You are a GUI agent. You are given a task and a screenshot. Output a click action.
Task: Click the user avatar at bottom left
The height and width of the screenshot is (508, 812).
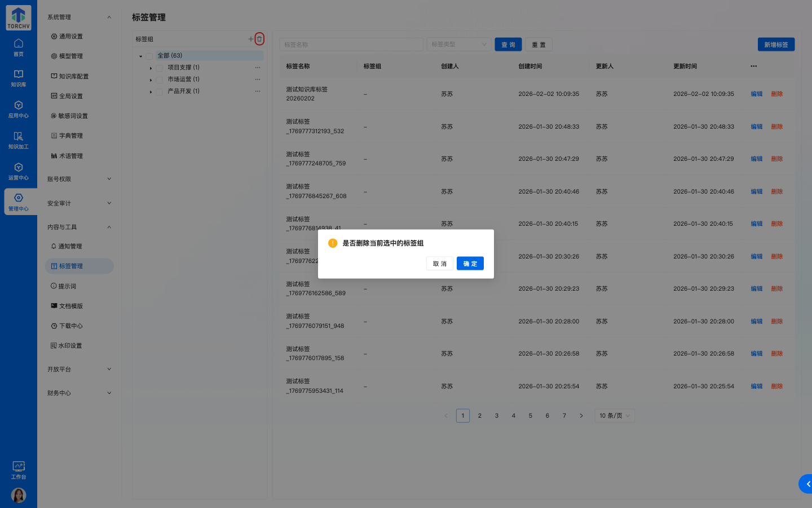(19, 495)
